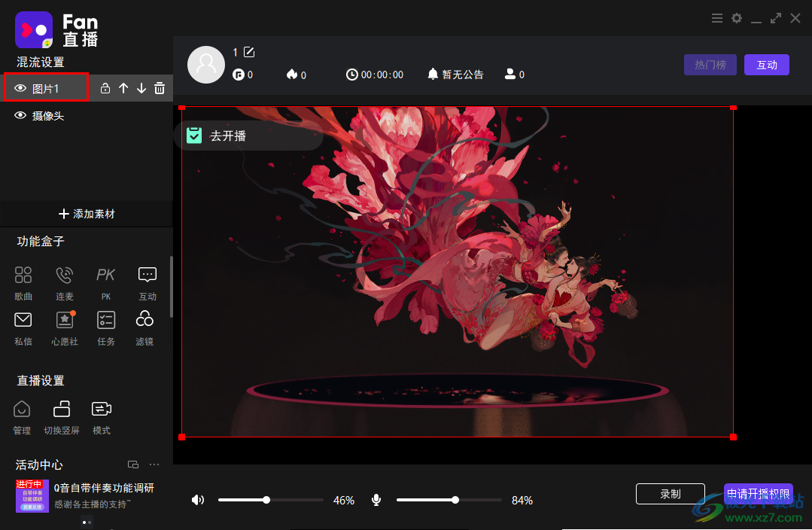Toggle visibility of 摄像头 layer
This screenshot has height=530, width=812.
pos(20,115)
